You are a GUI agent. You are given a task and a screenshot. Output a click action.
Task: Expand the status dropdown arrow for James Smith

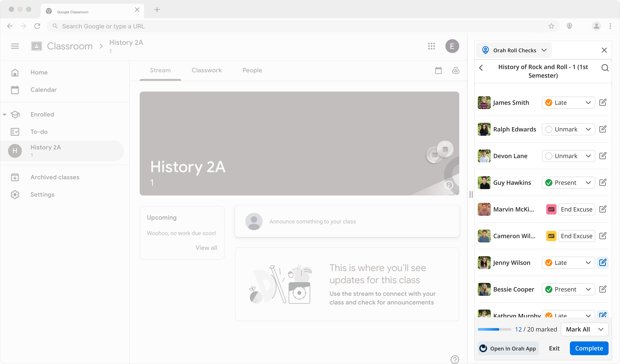pos(588,102)
